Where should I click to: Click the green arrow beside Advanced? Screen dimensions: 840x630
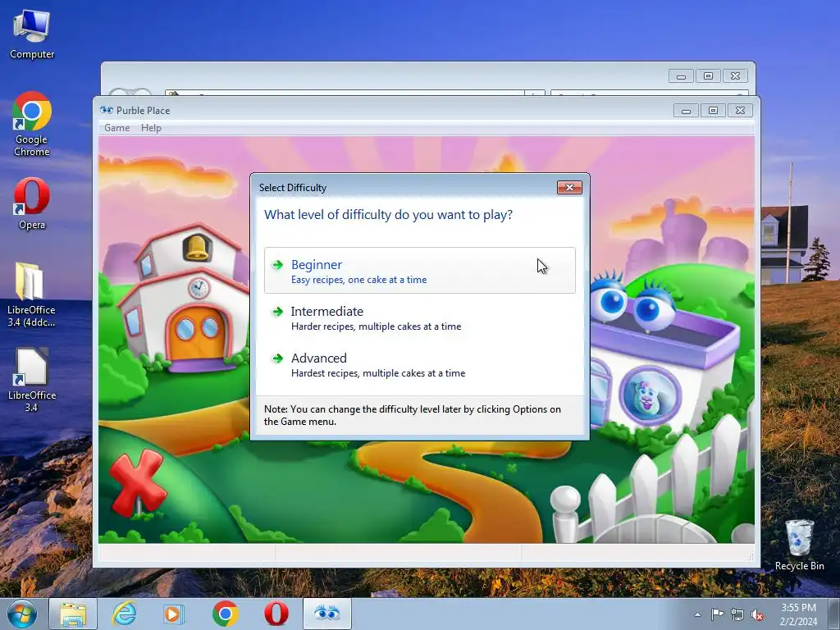(x=277, y=358)
